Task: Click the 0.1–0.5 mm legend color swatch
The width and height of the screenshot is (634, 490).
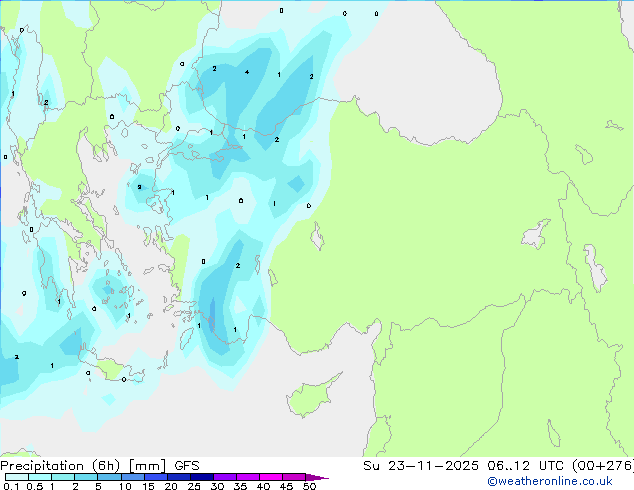Action: click(x=17, y=477)
